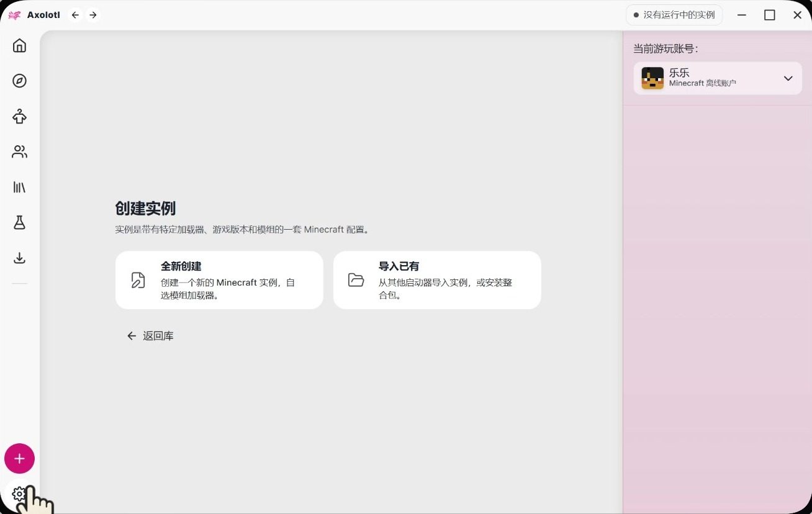
Task: Choose 导入已有 to import instance
Action: click(x=437, y=280)
